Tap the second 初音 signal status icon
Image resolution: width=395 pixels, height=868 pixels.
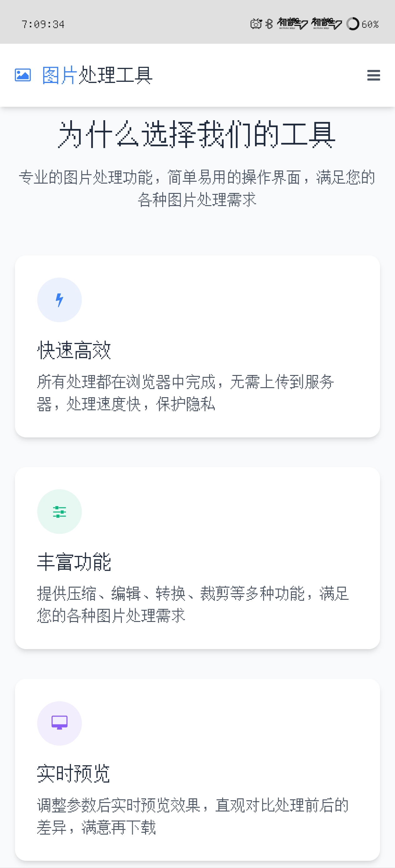(x=326, y=24)
